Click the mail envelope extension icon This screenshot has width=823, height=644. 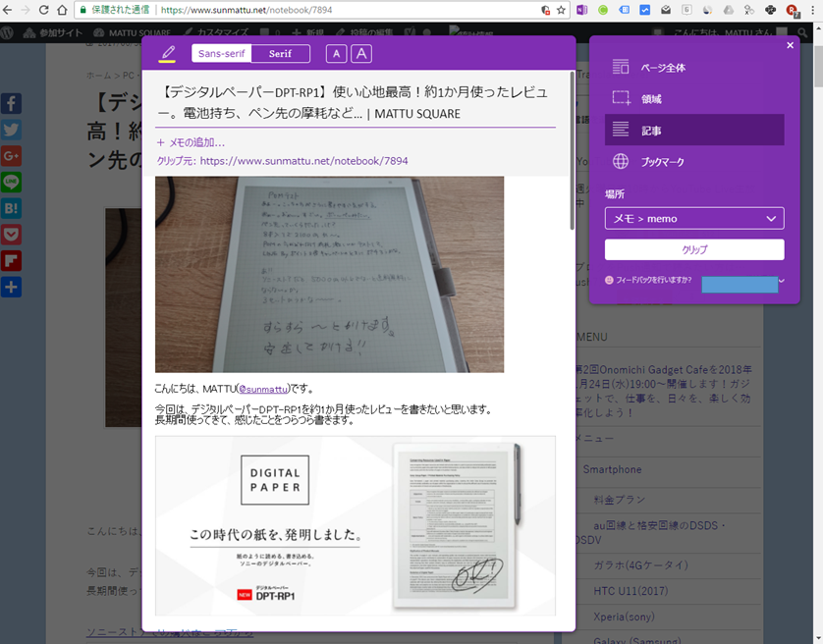(666, 10)
